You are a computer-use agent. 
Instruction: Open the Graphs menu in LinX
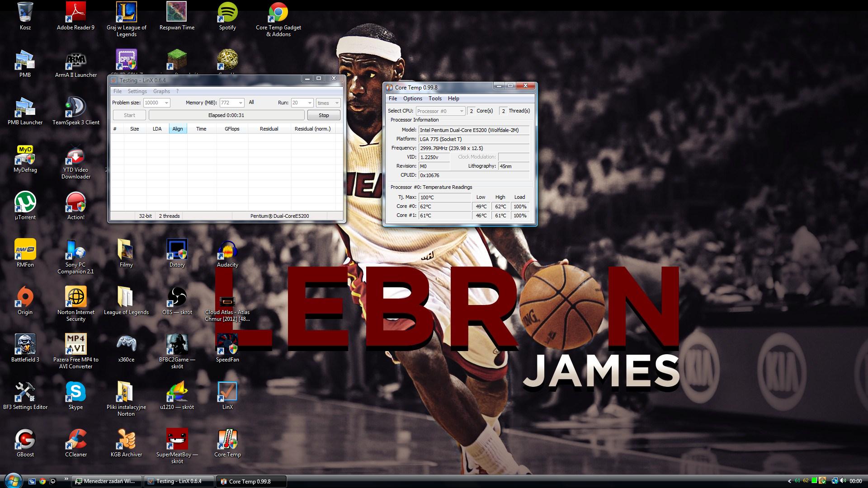tap(161, 91)
